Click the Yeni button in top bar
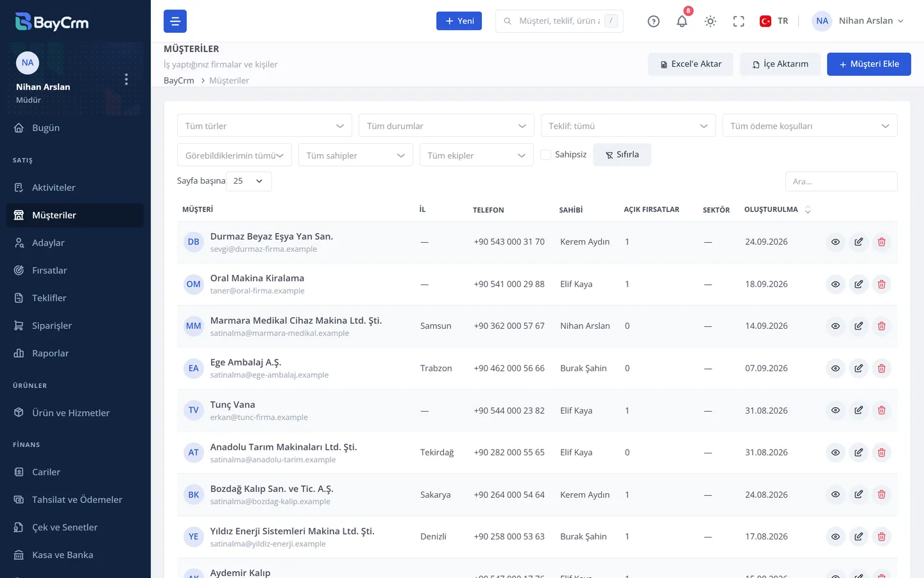924x578 pixels. pos(459,21)
